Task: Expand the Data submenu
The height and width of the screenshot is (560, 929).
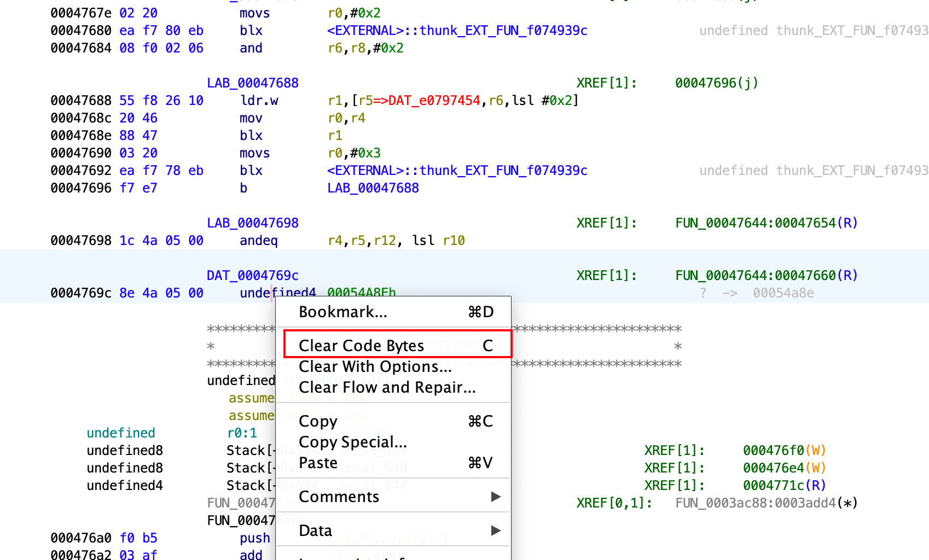Action: click(x=393, y=530)
